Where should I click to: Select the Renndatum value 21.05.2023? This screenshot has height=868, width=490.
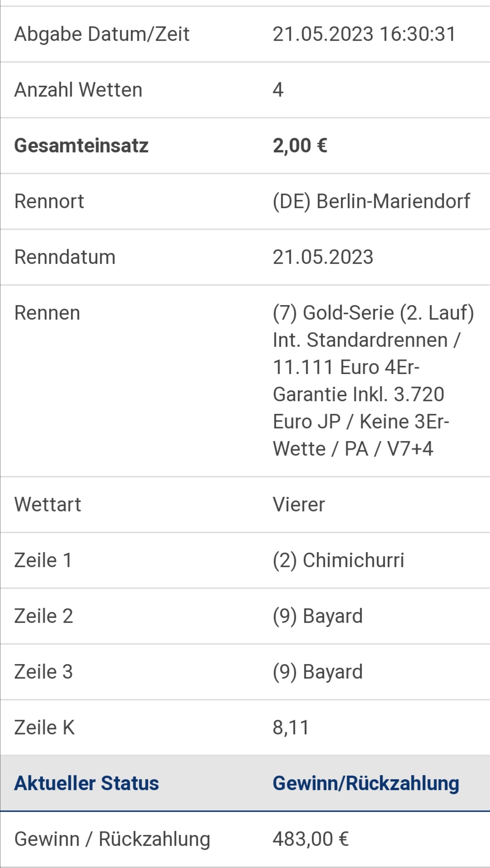click(323, 257)
